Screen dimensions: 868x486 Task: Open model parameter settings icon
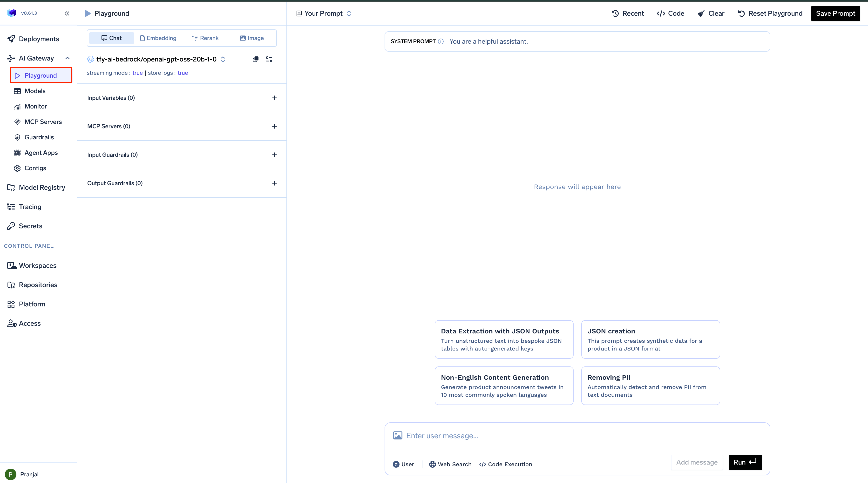(269, 59)
